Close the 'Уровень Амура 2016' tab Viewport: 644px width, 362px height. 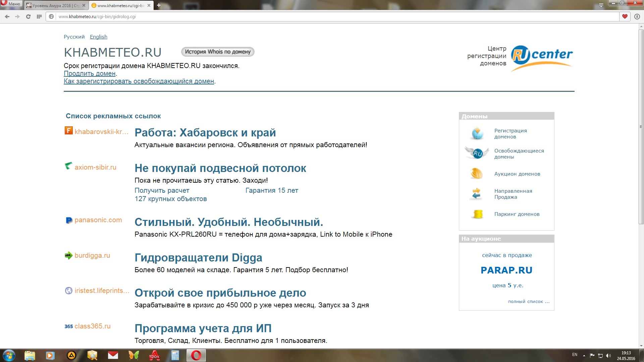click(84, 5)
